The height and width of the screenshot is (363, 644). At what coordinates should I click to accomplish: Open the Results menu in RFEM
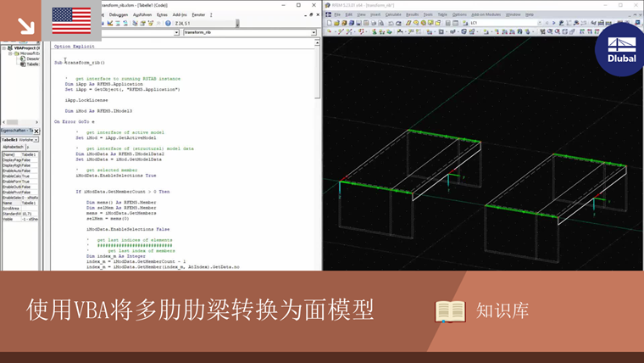click(x=412, y=14)
